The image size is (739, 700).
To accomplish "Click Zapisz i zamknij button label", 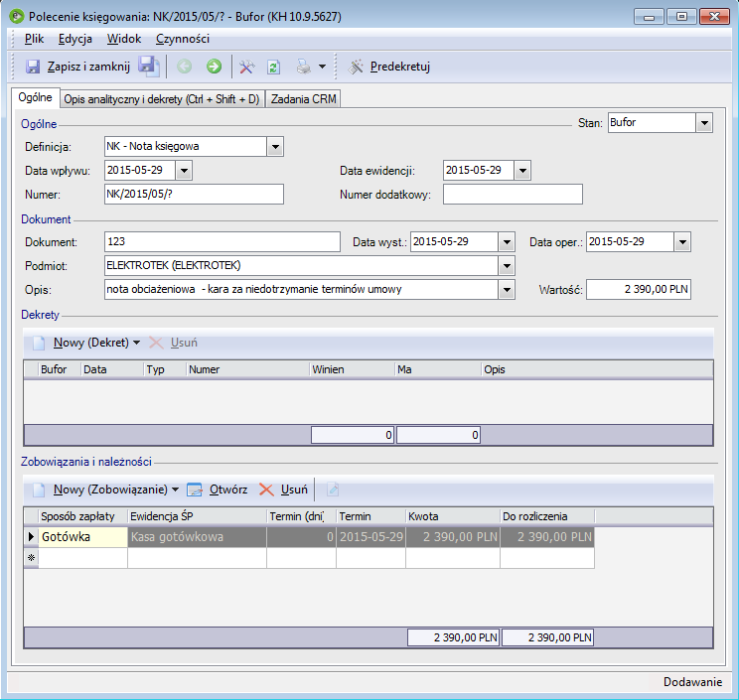I will (88, 67).
